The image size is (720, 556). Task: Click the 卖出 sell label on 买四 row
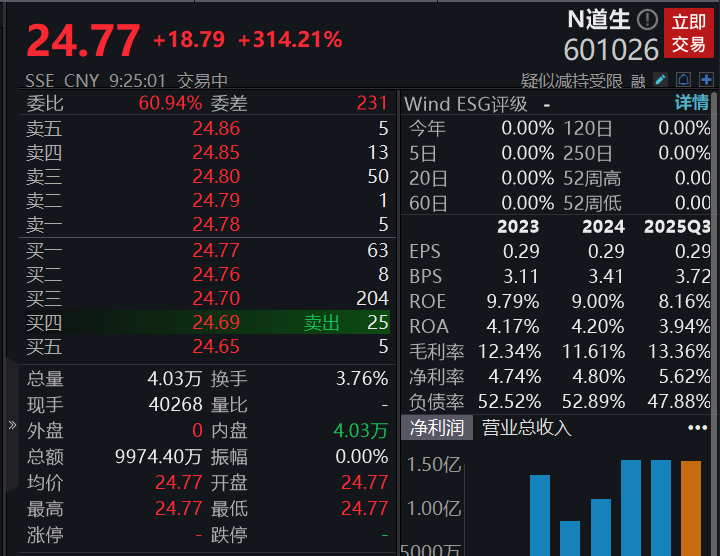[321, 323]
